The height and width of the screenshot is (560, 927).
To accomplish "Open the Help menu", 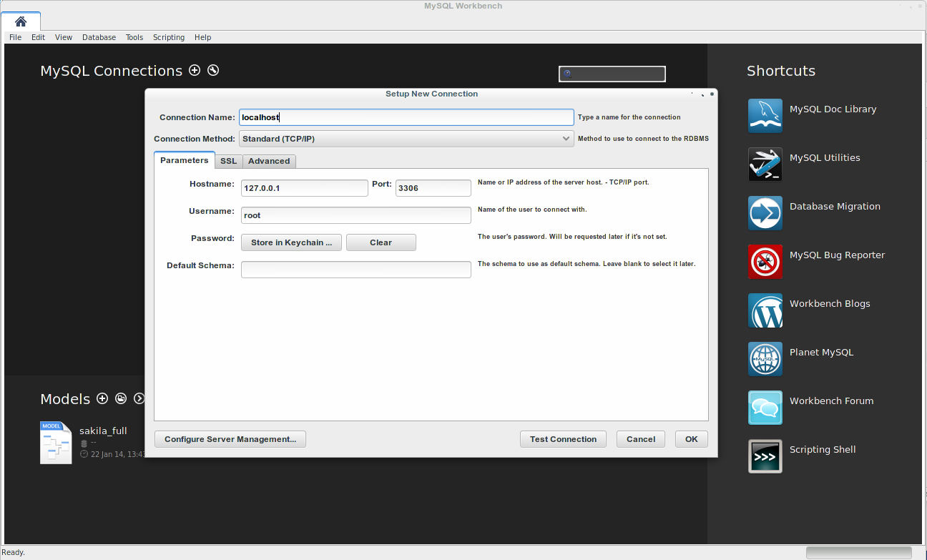I will click(x=203, y=37).
